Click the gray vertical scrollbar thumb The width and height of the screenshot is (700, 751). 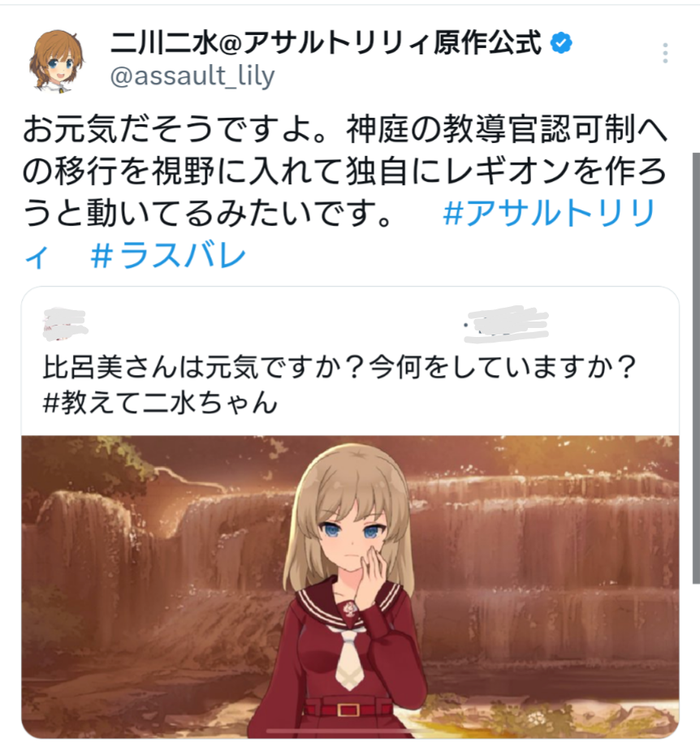696,368
